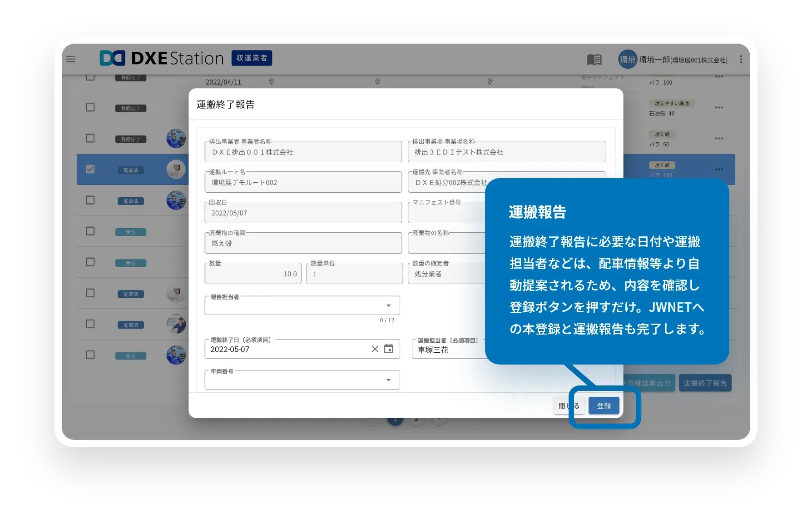Check the checkbox on the first 受注 row

coord(89,232)
